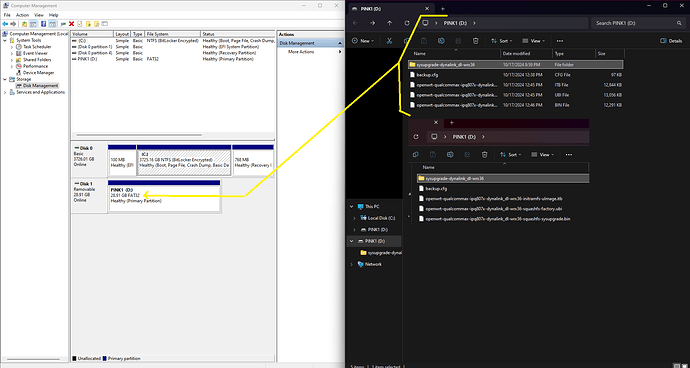This screenshot has width=690, height=368.
Task: Select the (Disk 0 partition 1) volume row
Action: click(x=173, y=47)
